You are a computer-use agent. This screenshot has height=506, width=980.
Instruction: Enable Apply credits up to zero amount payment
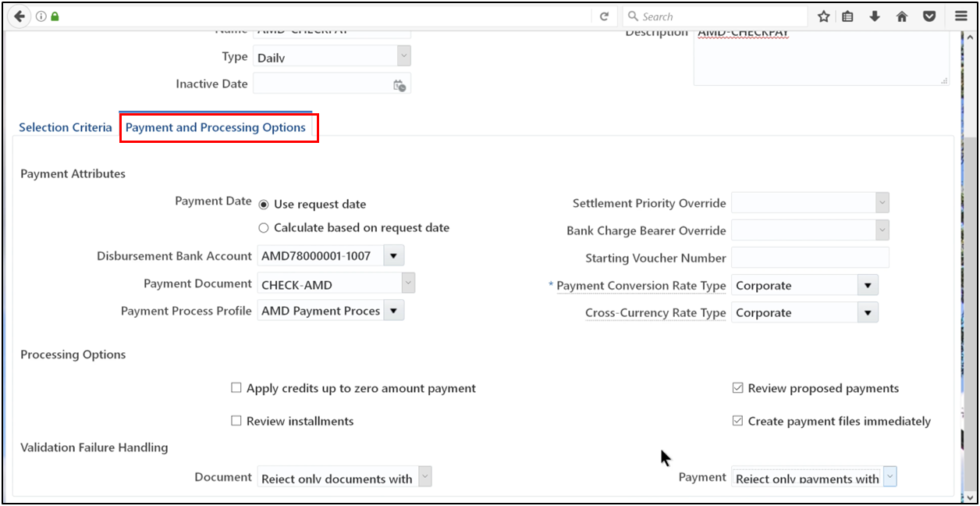coord(236,387)
